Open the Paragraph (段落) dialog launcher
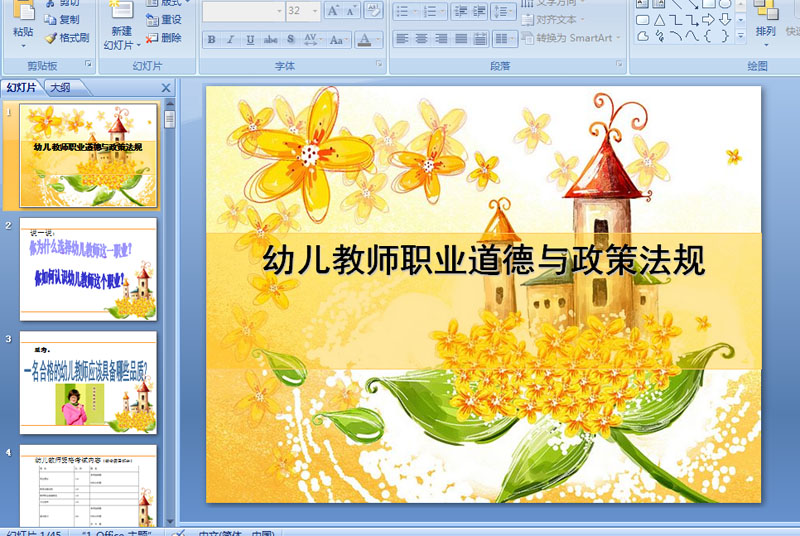Screen dimensions: 800x536 619,64
